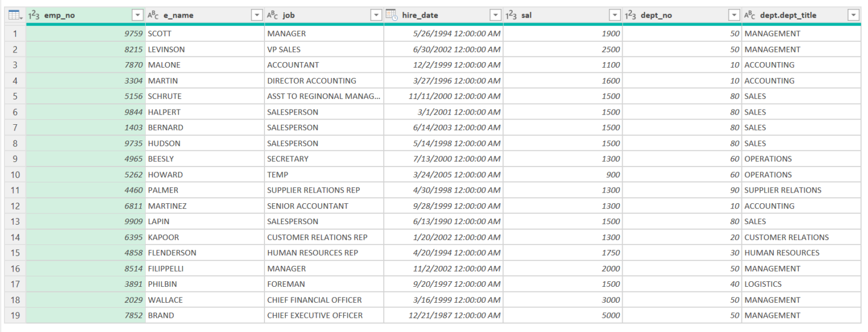Open the hire_date filter dropdown arrow
This screenshot has height=332, width=868.
coord(495,15)
